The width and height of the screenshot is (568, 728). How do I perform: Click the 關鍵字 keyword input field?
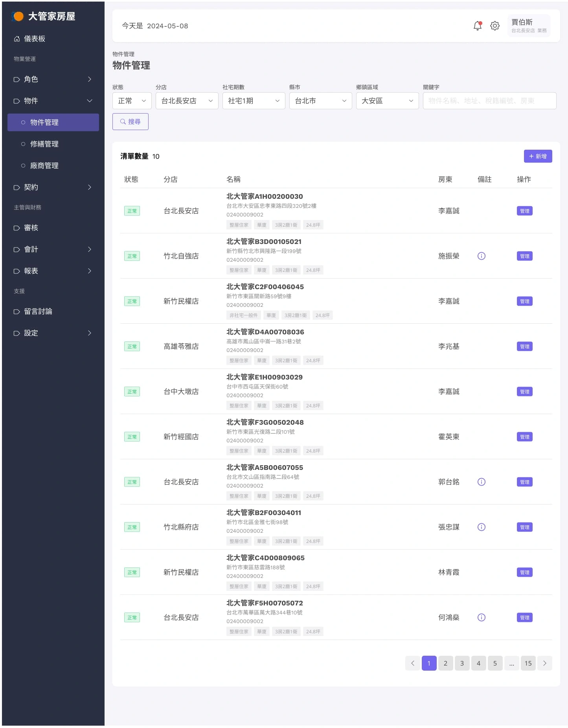click(489, 101)
